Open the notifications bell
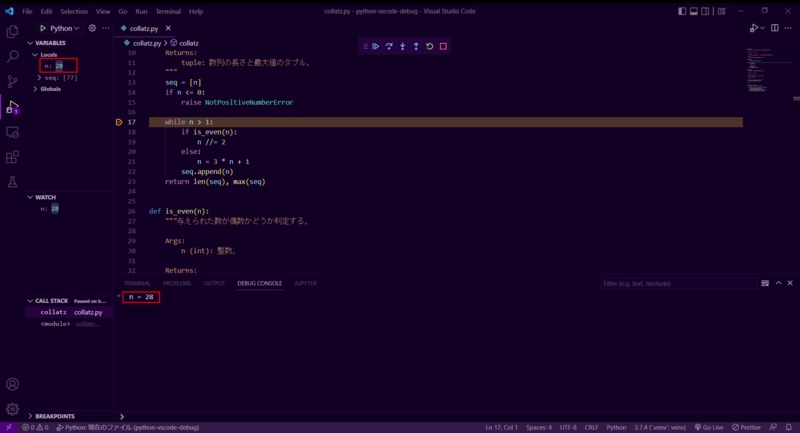Image resolution: width=800 pixels, height=433 pixels. (789, 427)
